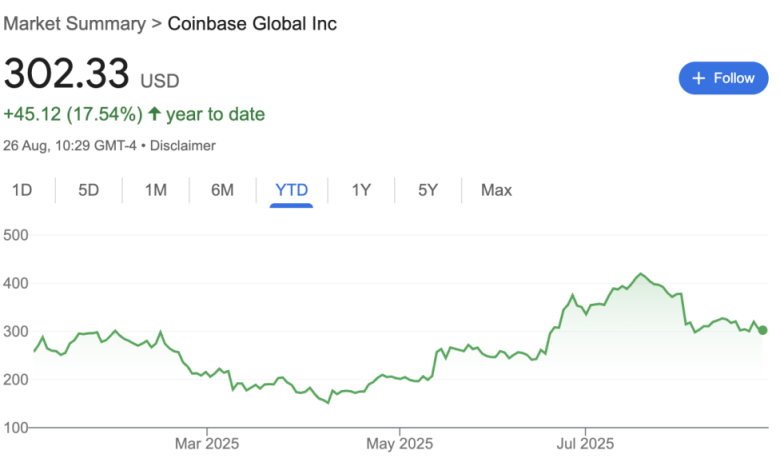
Task: Click the green current price dot
Action: [763, 330]
